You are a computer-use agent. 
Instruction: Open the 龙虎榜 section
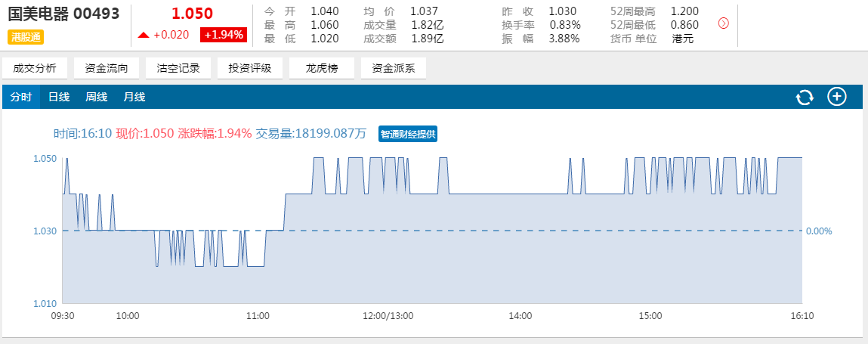(322, 68)
